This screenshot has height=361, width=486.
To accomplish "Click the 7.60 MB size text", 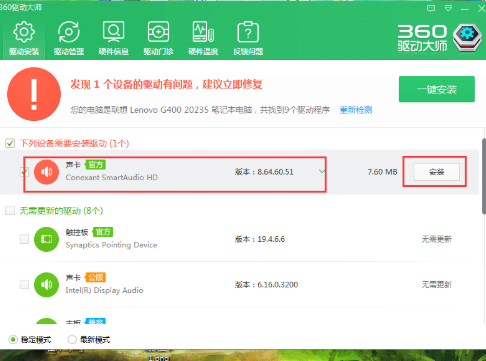I will (382, 172).
